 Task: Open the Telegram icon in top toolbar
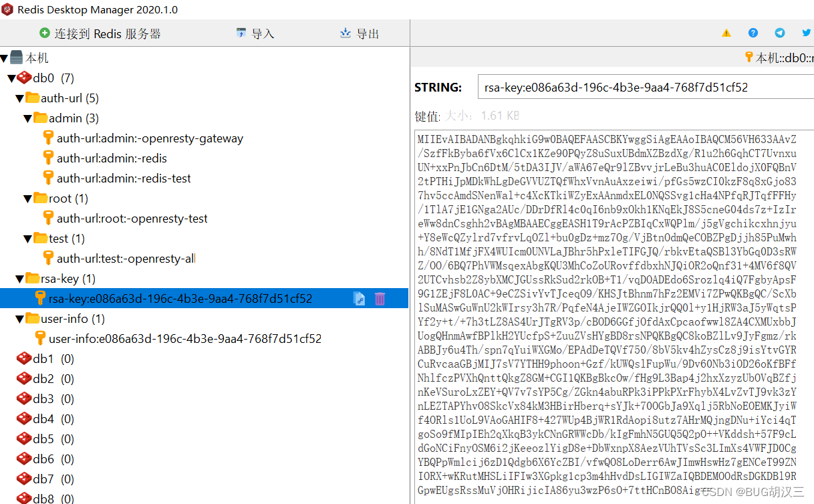tap(780, 33)
